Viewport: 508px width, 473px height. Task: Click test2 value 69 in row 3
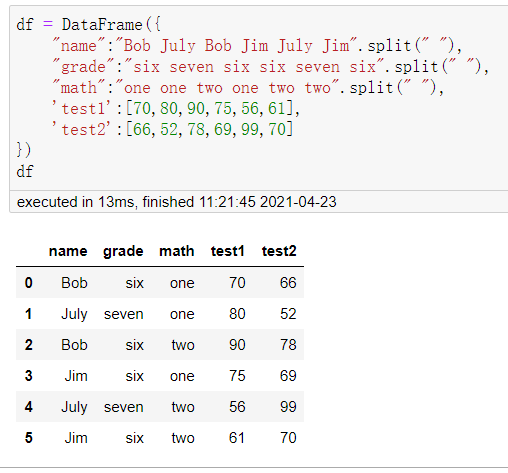[x=288, y=376]
